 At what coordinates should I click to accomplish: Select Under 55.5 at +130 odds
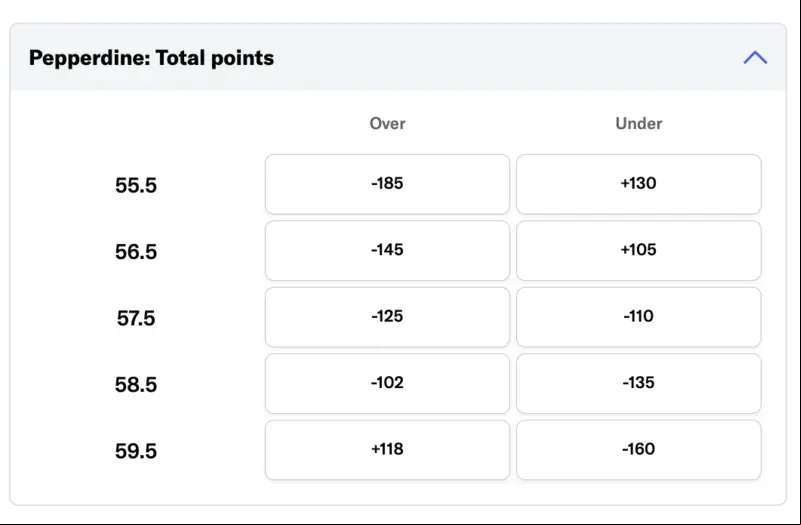[x=639, y=184]
